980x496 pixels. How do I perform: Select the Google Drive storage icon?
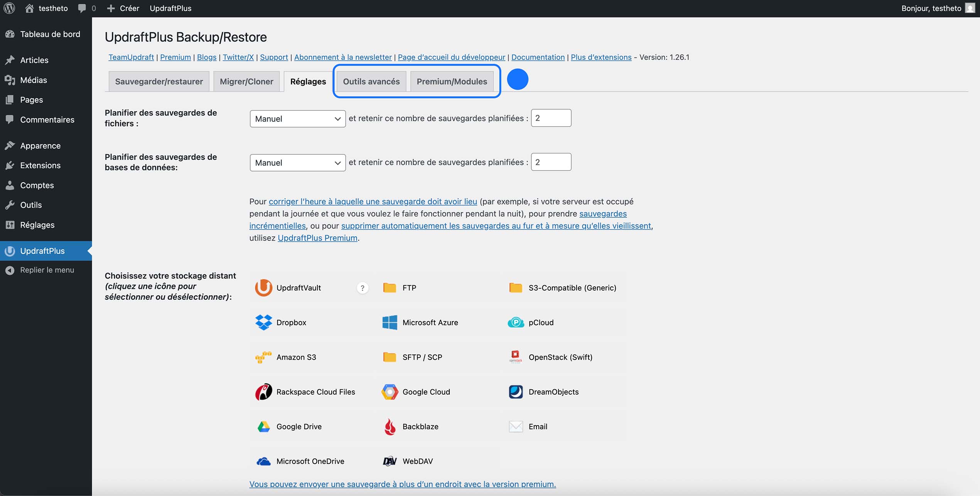(x=263, y=426)
